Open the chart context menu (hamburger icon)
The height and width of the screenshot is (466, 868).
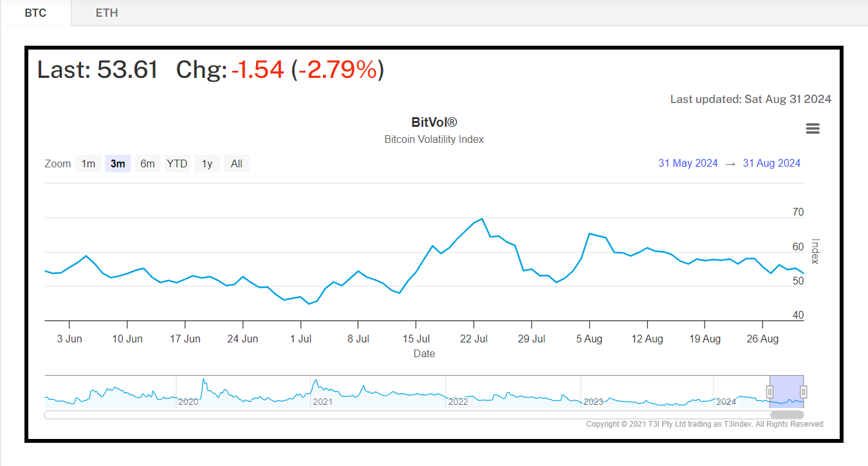pyautogui.click(x=813, y=129)
